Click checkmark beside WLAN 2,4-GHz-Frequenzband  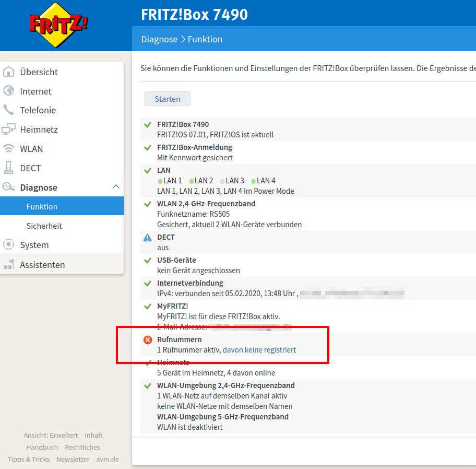click(148, 204)
